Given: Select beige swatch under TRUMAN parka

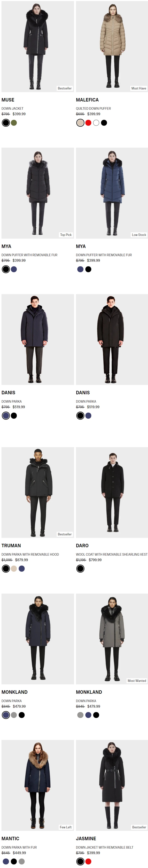Looking at the screenshot, I should (14, 568).
